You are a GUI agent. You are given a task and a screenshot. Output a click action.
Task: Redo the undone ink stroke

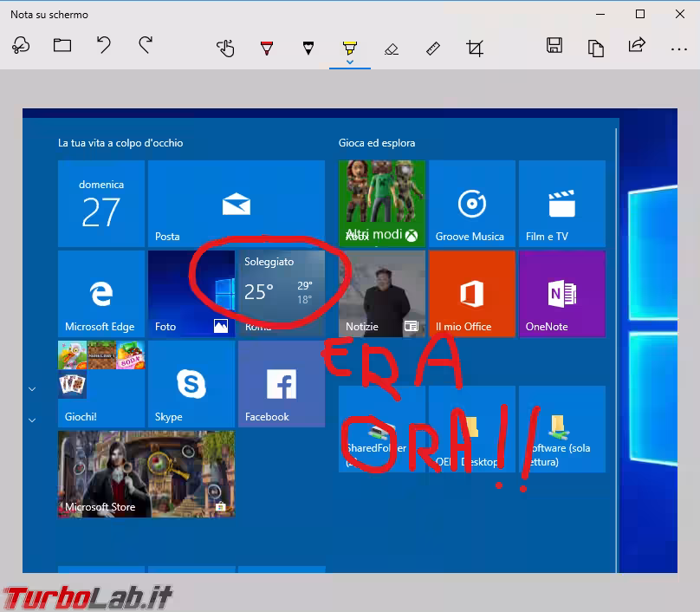point(146,46)
